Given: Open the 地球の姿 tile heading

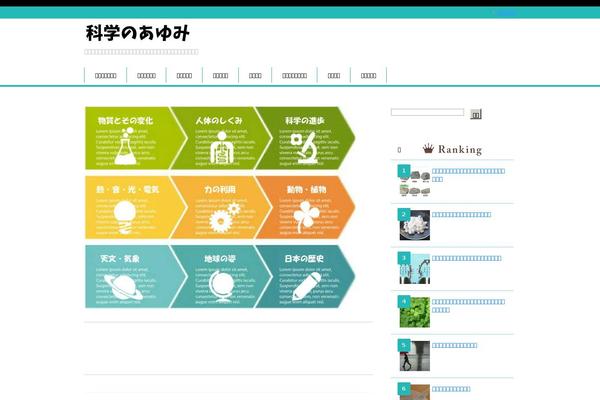Looking at the screenshot, I should point(220,259).
